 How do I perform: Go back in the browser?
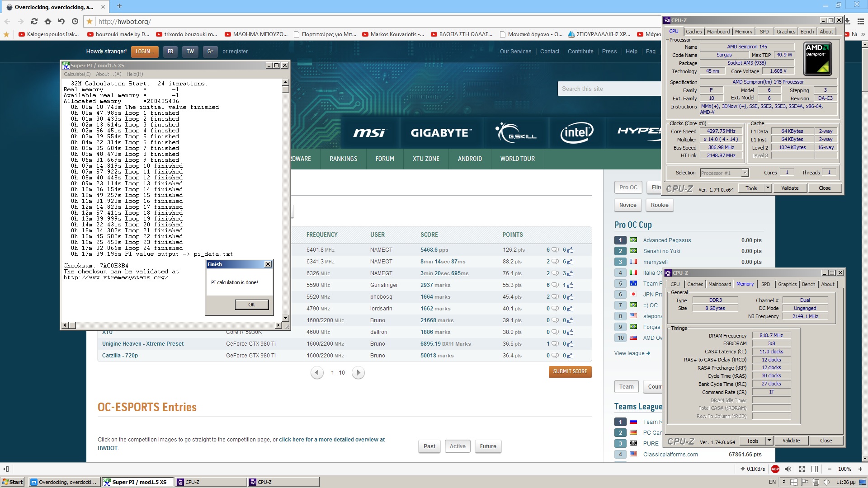[7, 21]
